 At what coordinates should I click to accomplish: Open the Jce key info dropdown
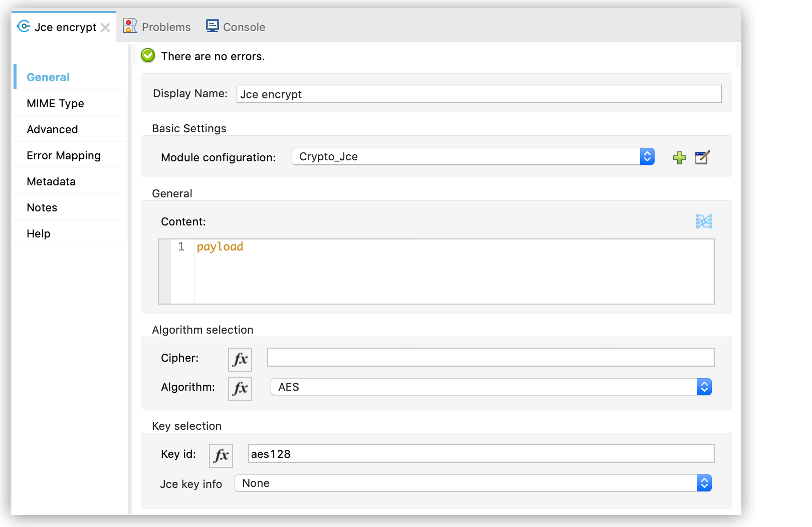[x=704, y=483]
